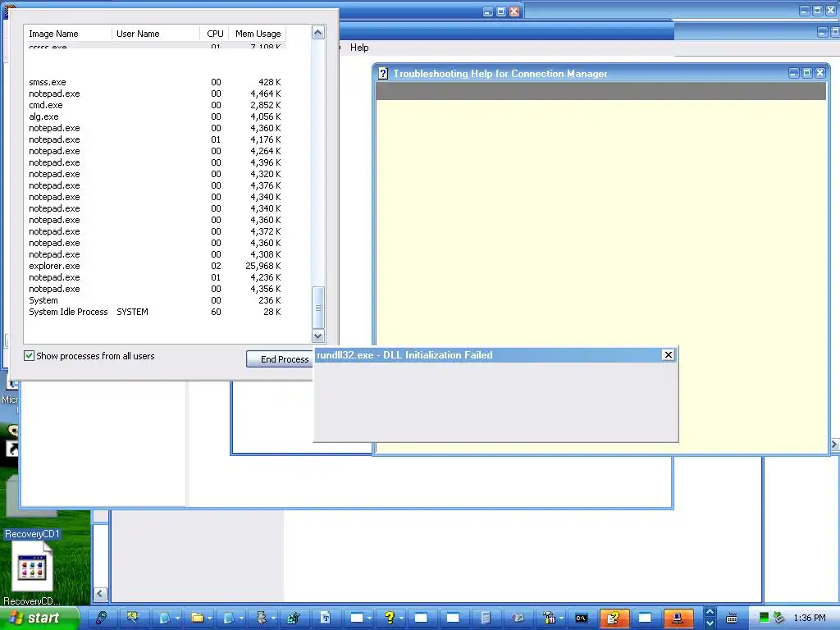Select alg.exe in the process list
Viewport: 840px width, 630px height.
coord(155,116)
